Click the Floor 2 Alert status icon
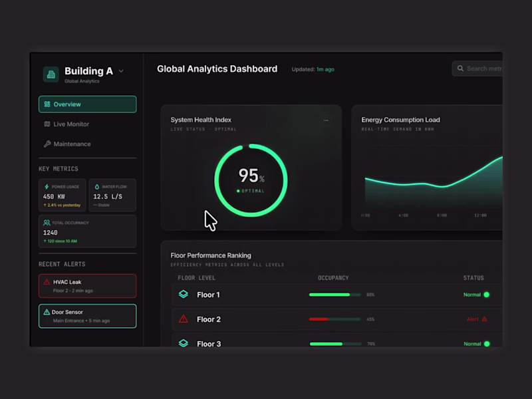Viewport: 532px width, 399px height. click(485, 319)
